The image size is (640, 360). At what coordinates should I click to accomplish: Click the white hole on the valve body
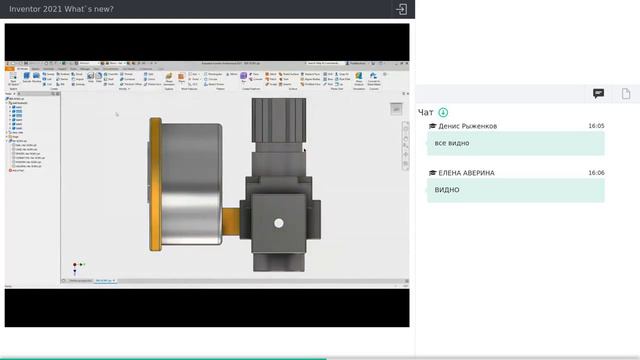[x=279, y=223]
